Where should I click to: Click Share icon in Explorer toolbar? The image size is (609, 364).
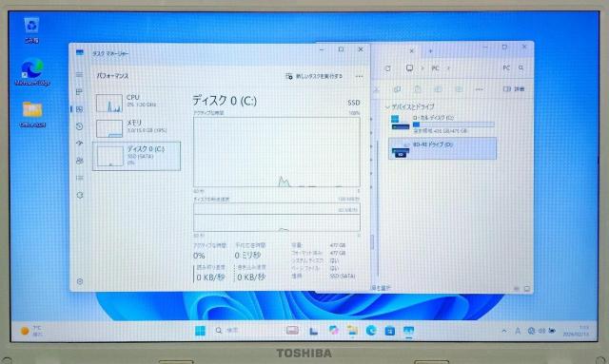(459, 89)
